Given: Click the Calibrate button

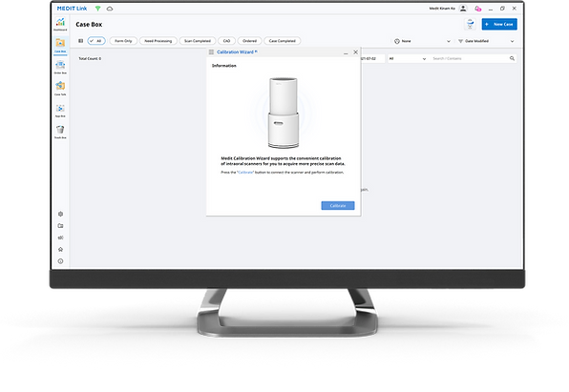Looking at the screenshot, I should pos(338,206).
